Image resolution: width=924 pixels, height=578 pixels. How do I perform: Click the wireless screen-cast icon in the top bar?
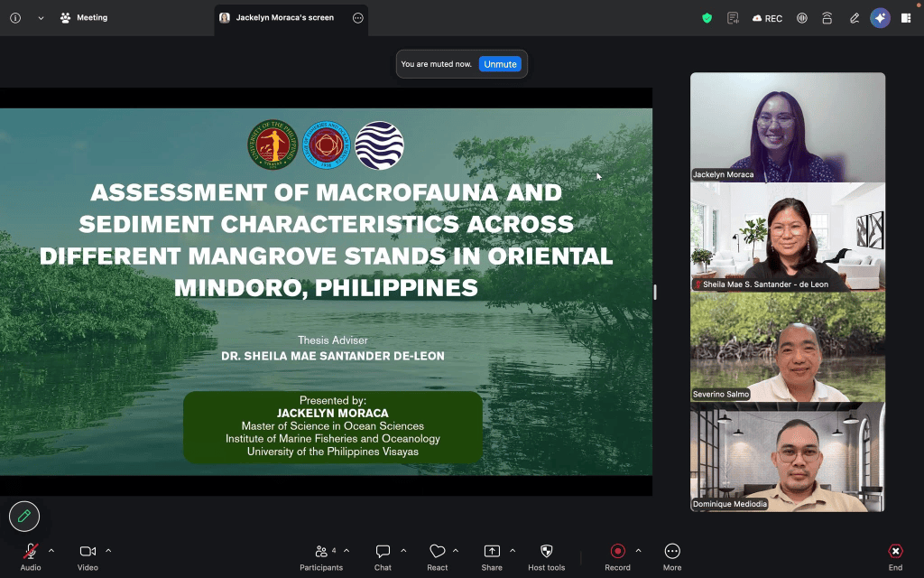pos(827,18)
